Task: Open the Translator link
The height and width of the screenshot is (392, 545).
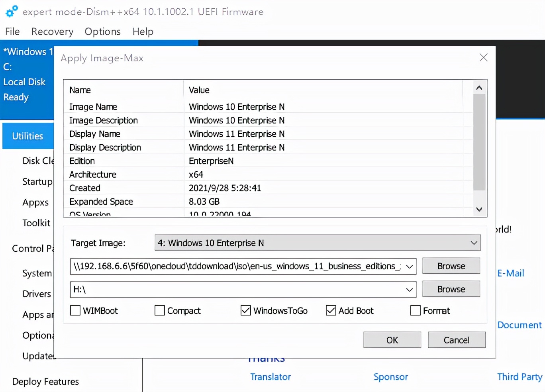Action: tap(271, 376)
